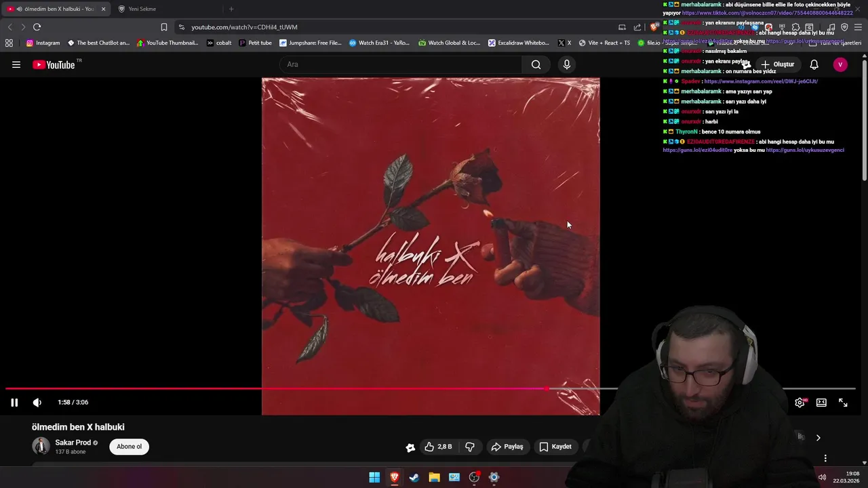
Task: Click taskbar volume speaker icon
Action: click(822, 477)
